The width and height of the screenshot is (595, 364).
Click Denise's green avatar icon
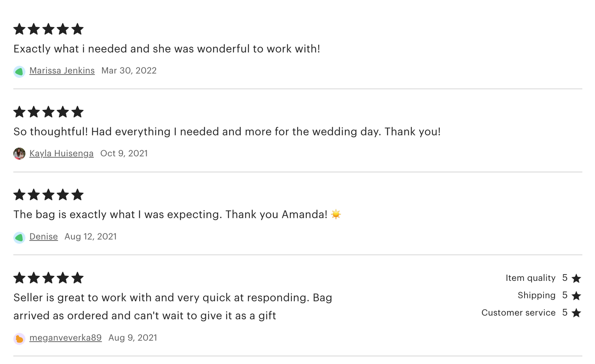coord(19,238)
